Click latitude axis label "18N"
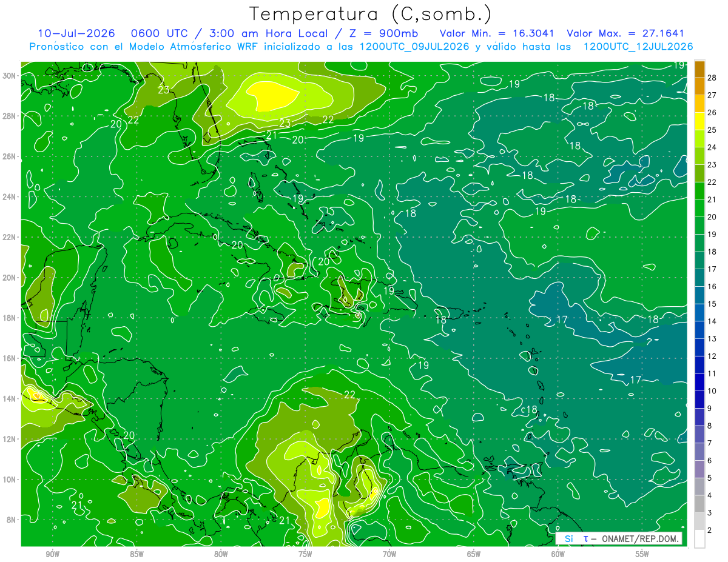Image resolution: width=728 pixels, height=562 pixels. tap(10, 318)
